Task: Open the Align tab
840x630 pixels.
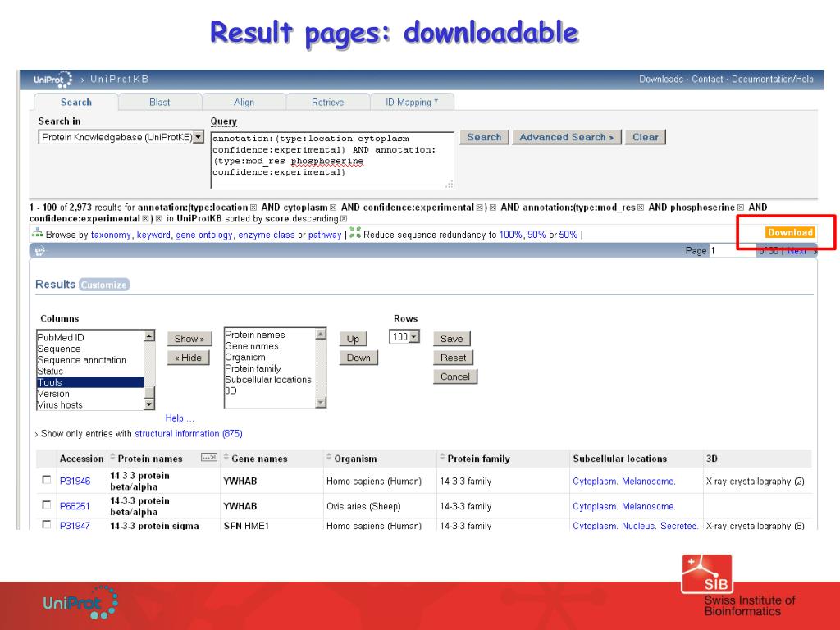Action: point(244,102)
